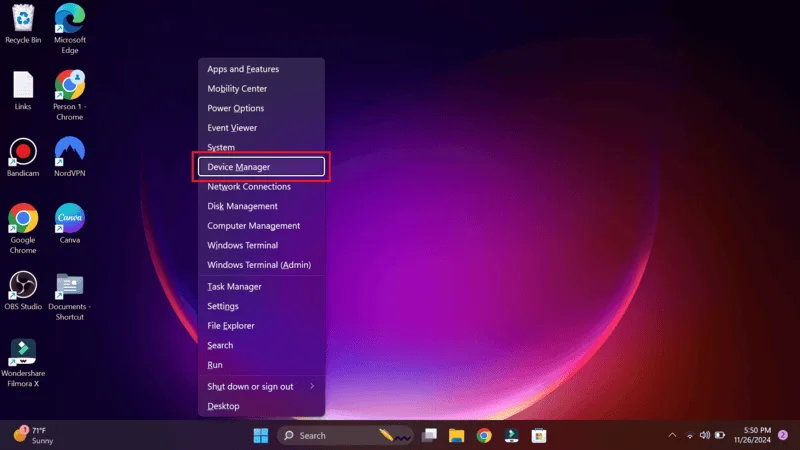Open Run from the context menu
This screenshot has height=450, width=800.
click(x=261, y=365)
